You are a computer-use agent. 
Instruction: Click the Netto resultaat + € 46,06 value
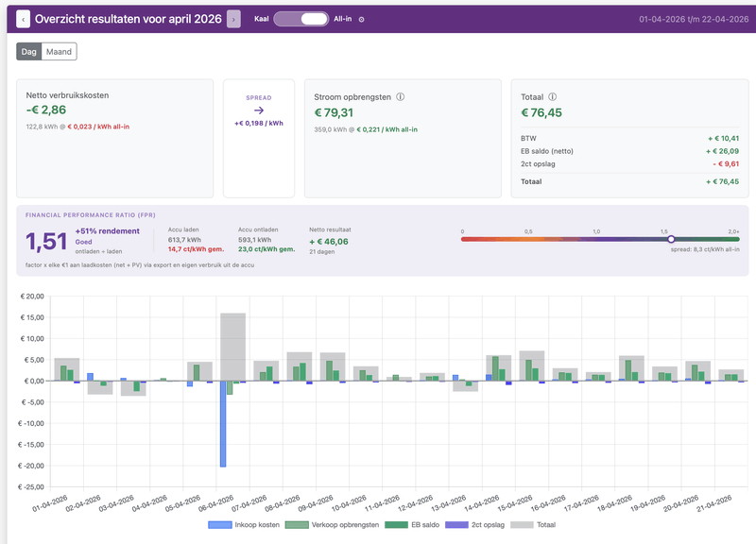click(329, 242)
